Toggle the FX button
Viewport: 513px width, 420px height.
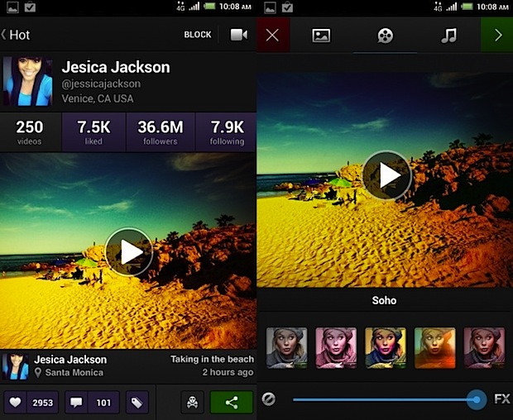click(x=501, y=399)
